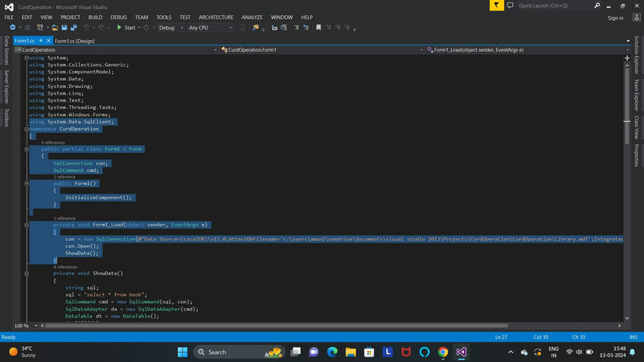Open Google Chrome from the taskbar
The image size is (644, 362).
click(x=442, y=351)
